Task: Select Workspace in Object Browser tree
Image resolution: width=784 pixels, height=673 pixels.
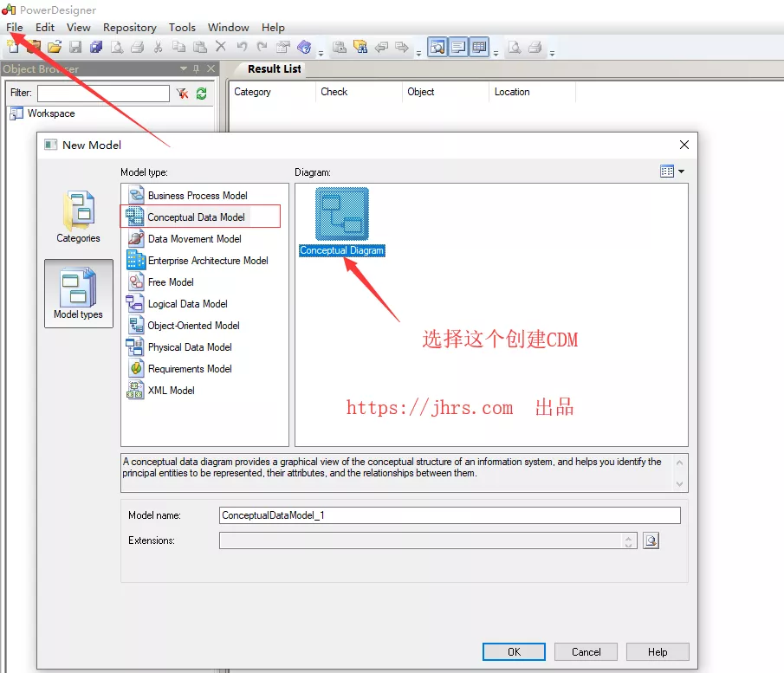Action: 51,113
